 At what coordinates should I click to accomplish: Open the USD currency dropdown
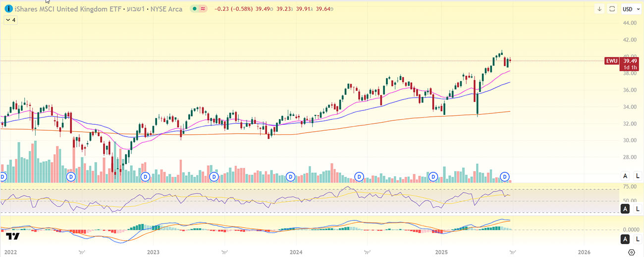pos(631,9)
